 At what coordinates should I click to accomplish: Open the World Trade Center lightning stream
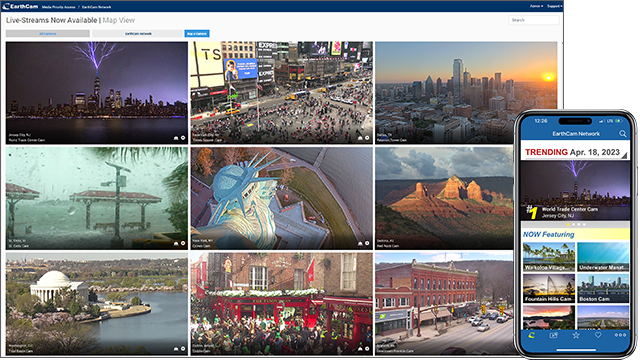(x=97, y=93)
